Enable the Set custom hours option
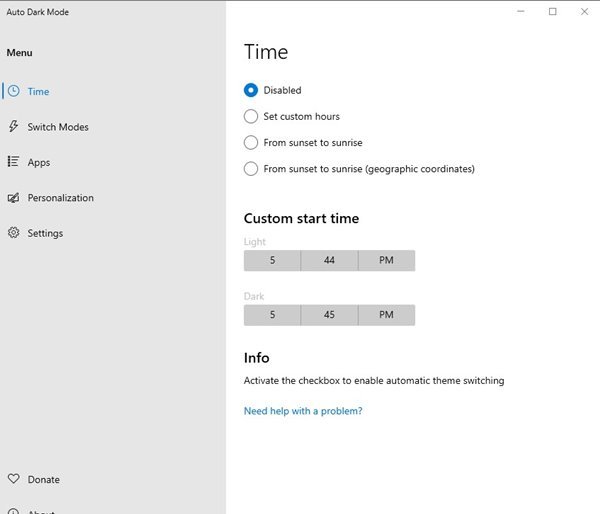This screenshot has height=514, width=600. pos(251,116)
